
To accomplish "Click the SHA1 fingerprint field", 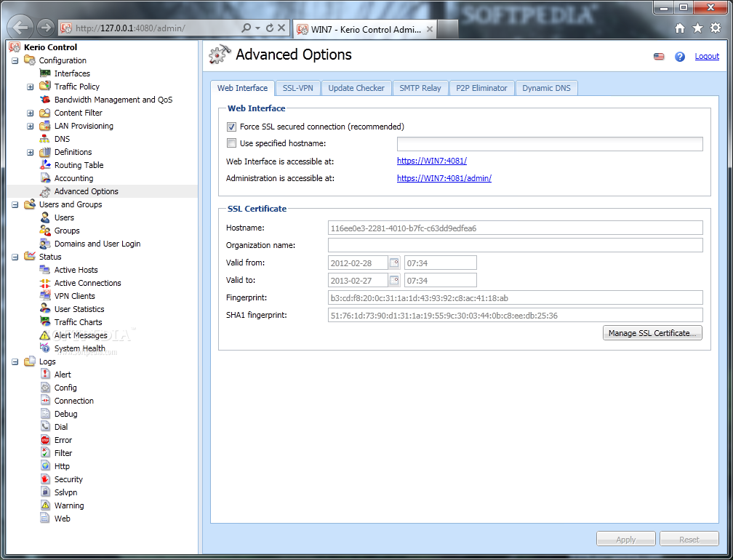I will [x=515, y=315].
